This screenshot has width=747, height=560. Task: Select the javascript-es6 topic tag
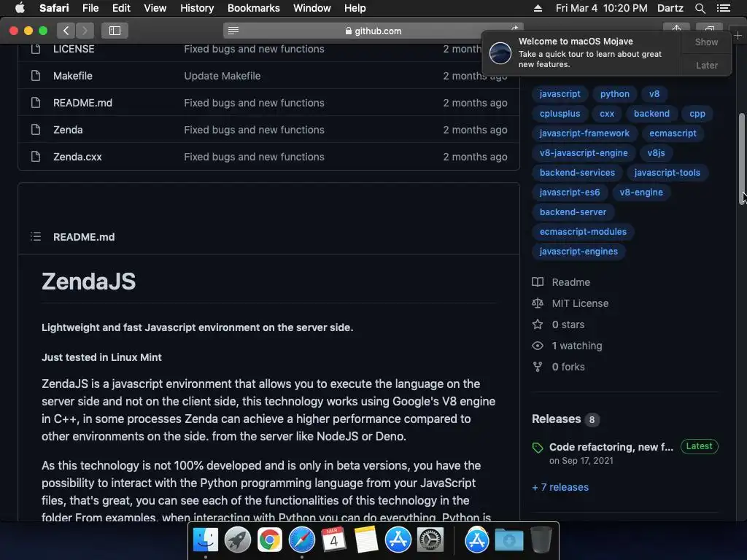click(570, 192)
